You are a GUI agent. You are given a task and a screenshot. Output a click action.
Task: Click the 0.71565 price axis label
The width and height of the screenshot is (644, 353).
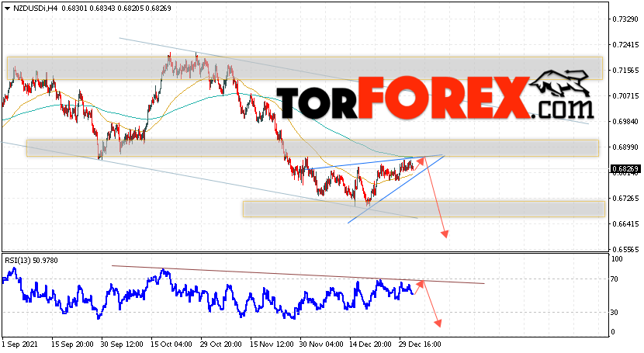(625, 71)
